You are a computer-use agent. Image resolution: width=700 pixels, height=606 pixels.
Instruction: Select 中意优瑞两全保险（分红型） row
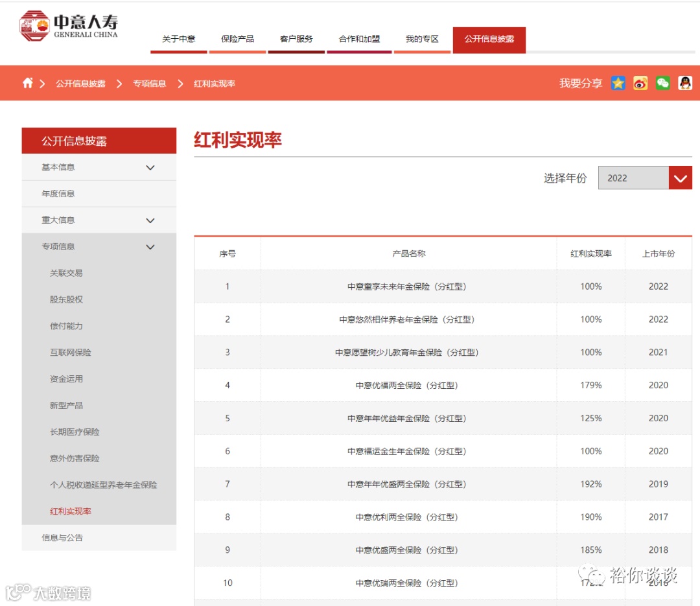[443, 583]
